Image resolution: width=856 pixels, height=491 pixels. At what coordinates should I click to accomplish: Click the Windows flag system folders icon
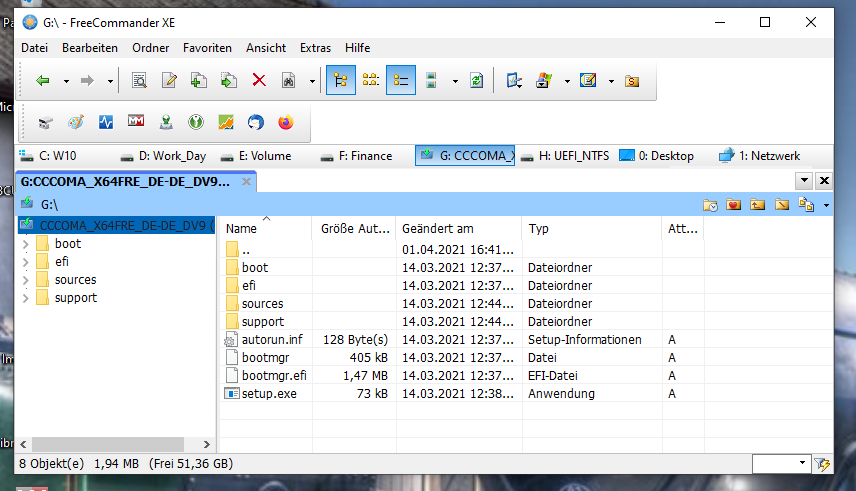[544, 81]
